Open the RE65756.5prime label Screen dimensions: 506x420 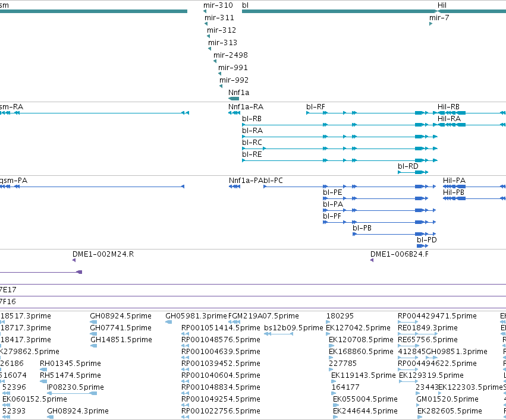[x=428, y=340]
